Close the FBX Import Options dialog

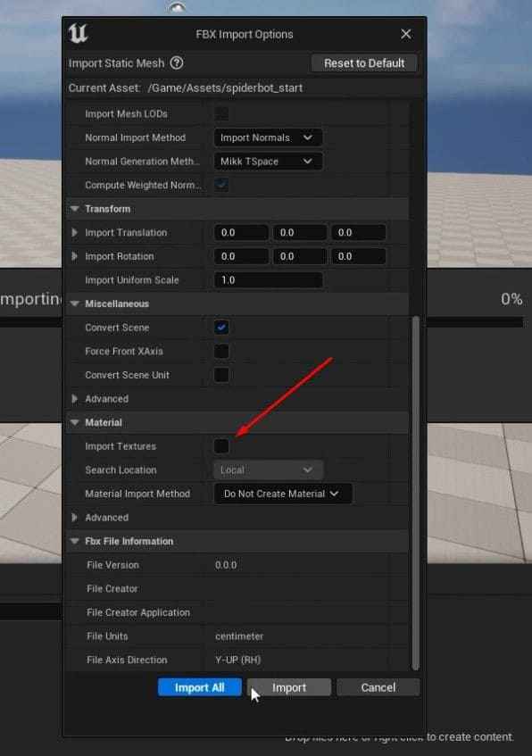pyautogui.click(x=405, y=34)
